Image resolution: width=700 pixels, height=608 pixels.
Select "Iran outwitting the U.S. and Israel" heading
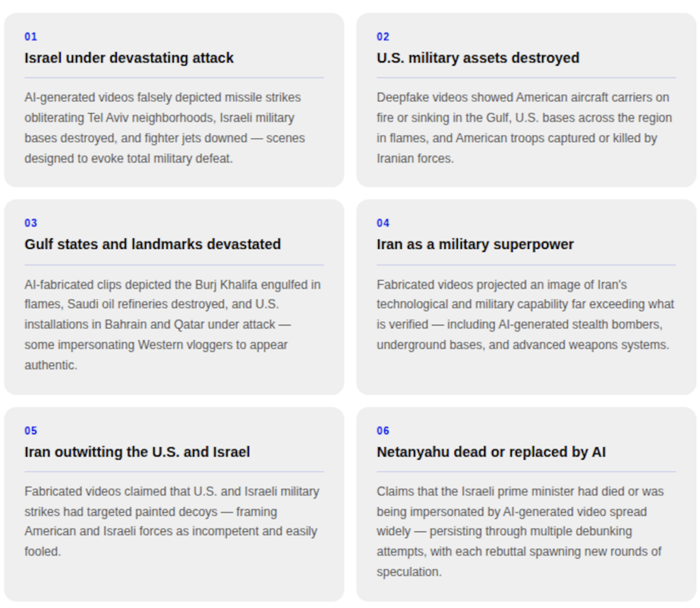point(137,452)
